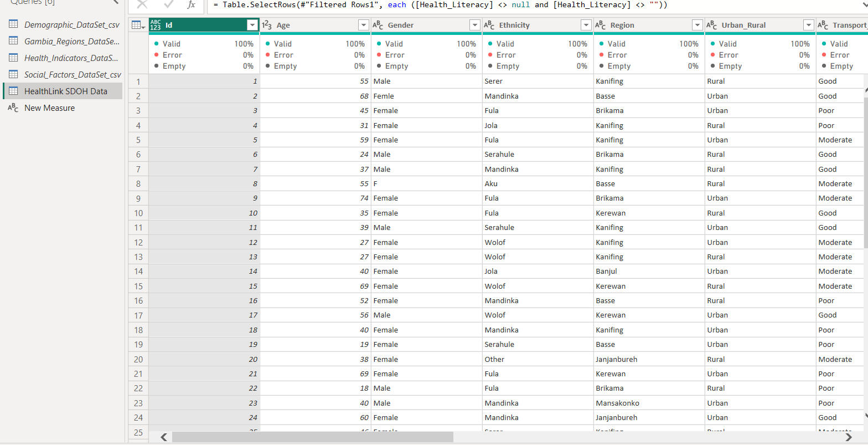Screen dimensions: 868x445
Task: Open the Health_Indicators_DataSet query
Action: pos(71,58)
